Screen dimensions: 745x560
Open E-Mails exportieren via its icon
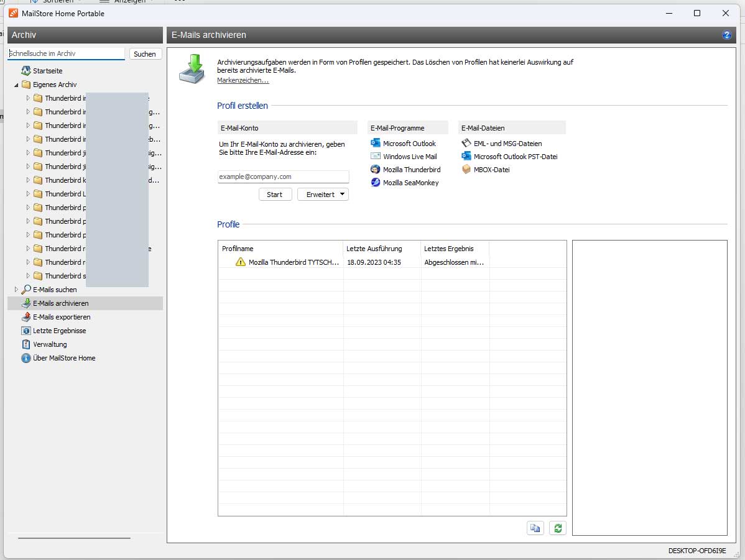tap(26, 317)
